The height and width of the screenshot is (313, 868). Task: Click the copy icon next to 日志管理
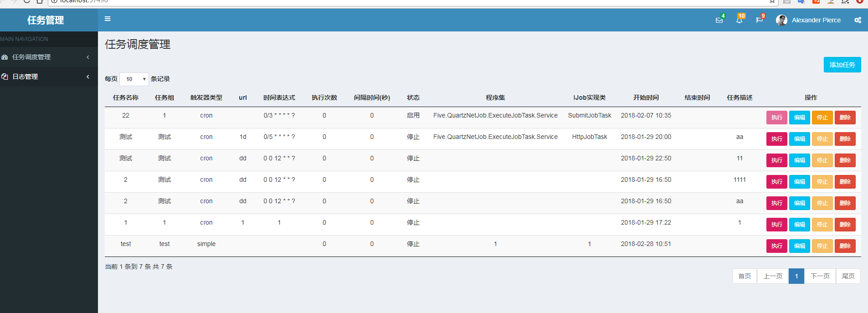[x=5, y=77]
